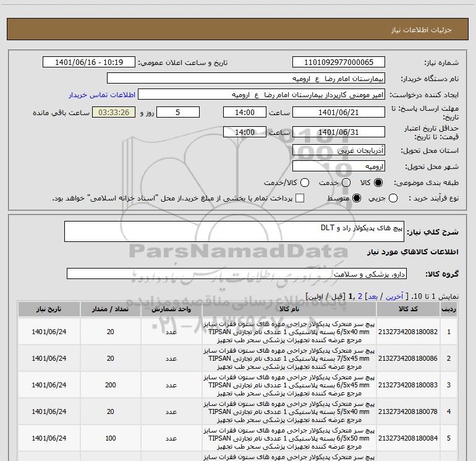
Task: Click item code 213273208180086
Action: [x=408, y=358]
